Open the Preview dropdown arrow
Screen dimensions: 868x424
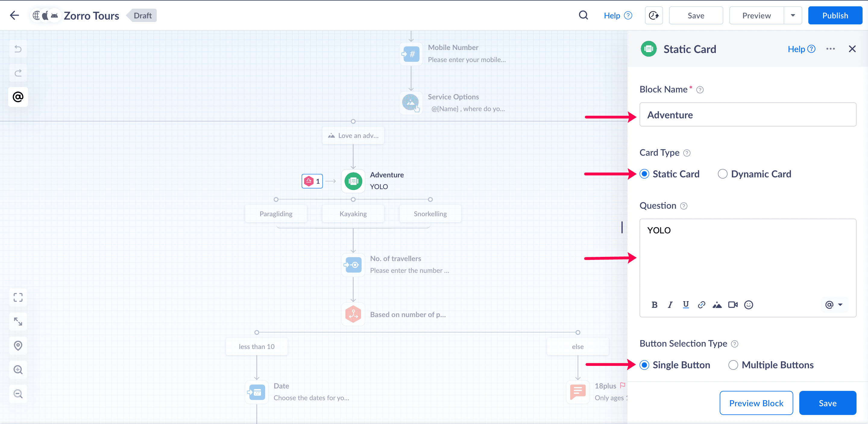point(793,15)
